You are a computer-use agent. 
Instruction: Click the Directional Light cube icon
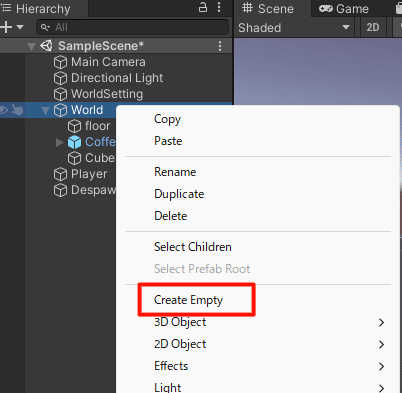pyautogui.click(x=60, y=78)
